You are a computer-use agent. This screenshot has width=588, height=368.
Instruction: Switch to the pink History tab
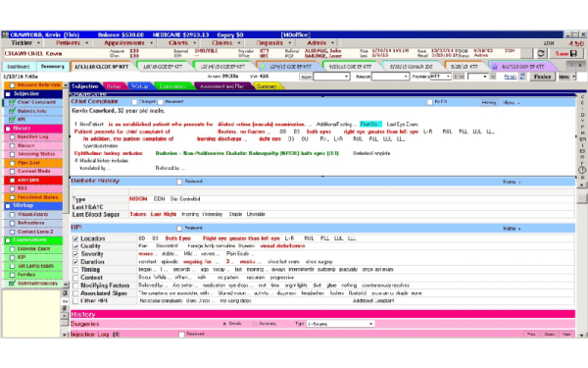coord(114,86)
